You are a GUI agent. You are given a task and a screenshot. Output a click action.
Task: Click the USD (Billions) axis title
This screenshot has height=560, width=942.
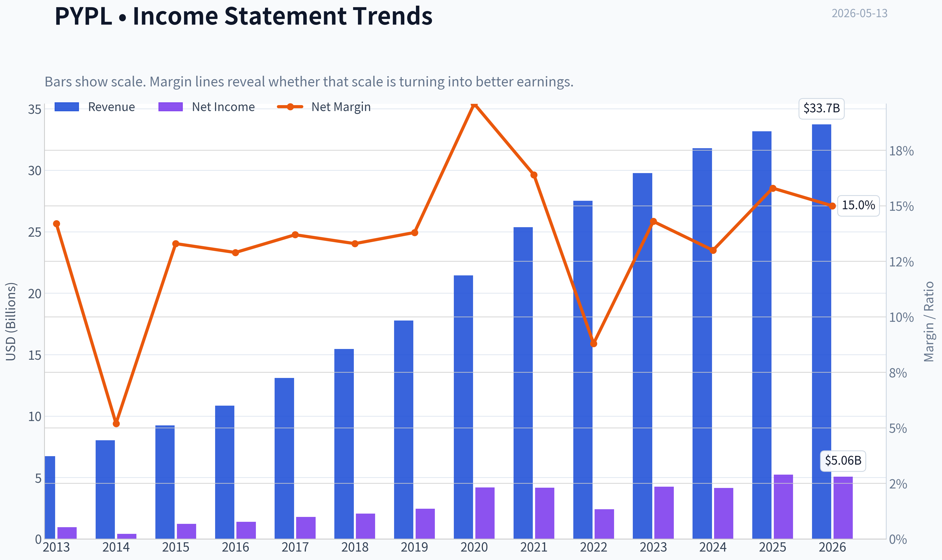pyautogui.click(x=11, y=322)
